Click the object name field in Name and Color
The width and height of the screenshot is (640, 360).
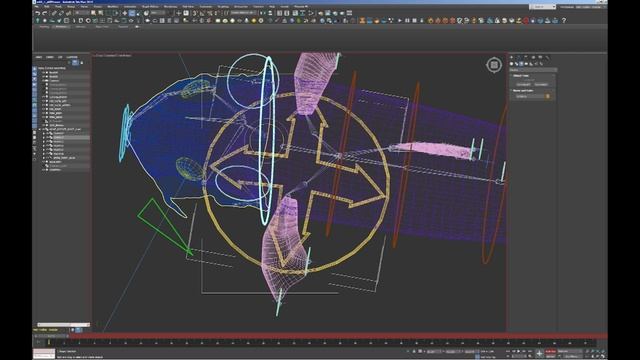tap(529, 96)
